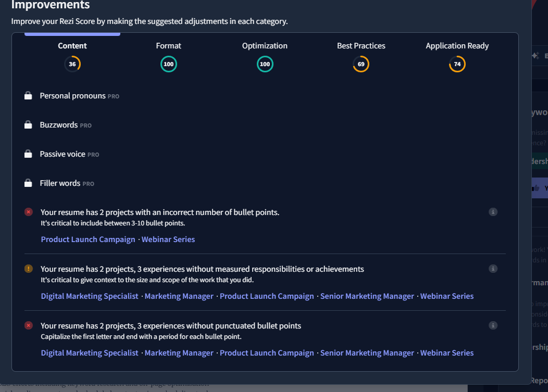Viewport: 548px width, 392px height.
Task: Click orange warning icon beside measured achievements
Action: coord(29,269)
